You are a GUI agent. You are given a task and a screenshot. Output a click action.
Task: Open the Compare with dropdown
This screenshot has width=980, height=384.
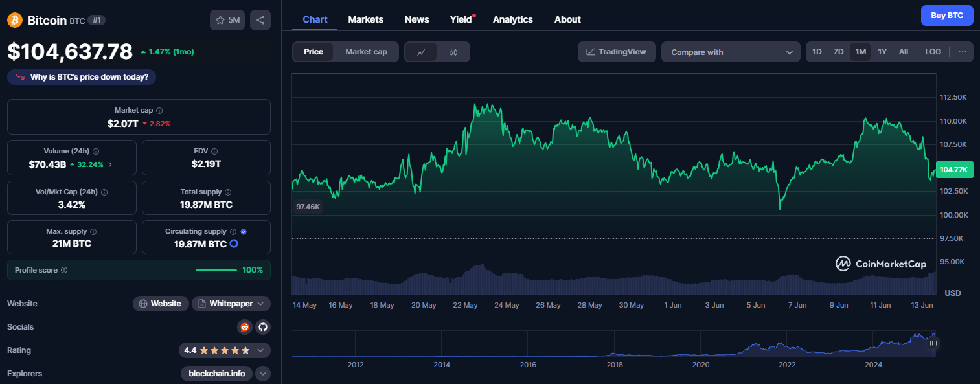click(x=731, y=52)
